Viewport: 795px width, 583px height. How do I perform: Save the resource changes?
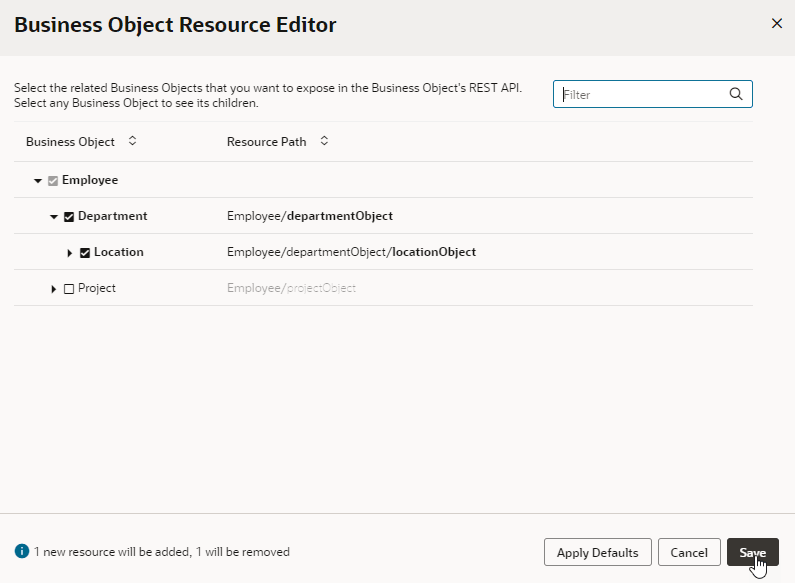pyautogui.click(x=752, y=552)
